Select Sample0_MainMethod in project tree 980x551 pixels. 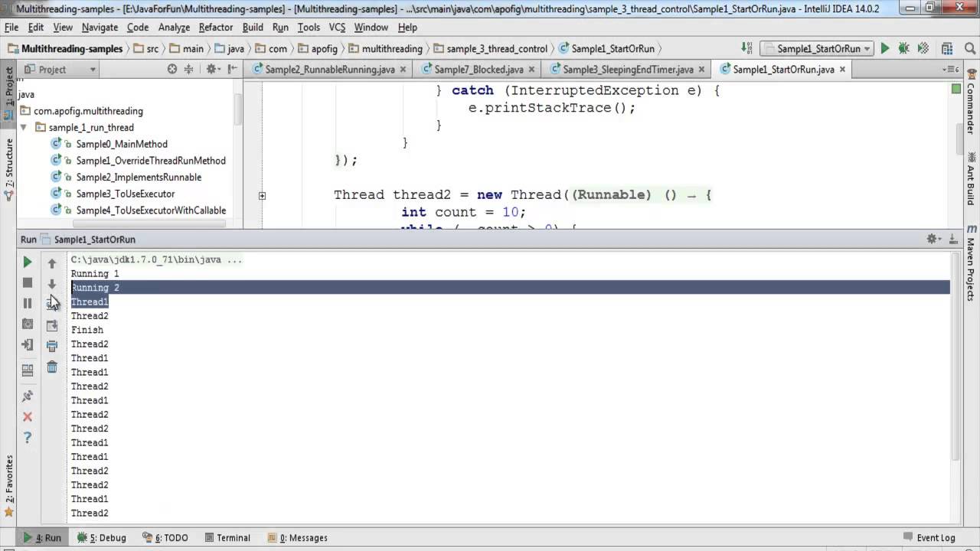tap(122, 144)
